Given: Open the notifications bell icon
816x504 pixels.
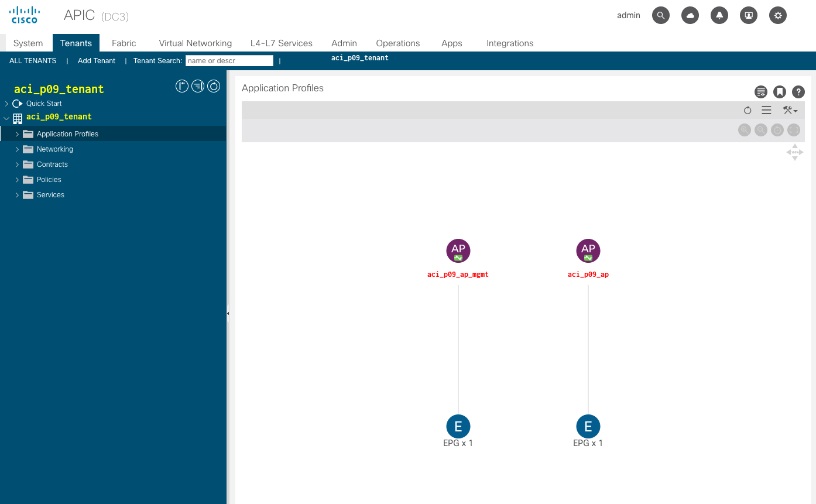Looking at the screenshot, I should (719, 16).
